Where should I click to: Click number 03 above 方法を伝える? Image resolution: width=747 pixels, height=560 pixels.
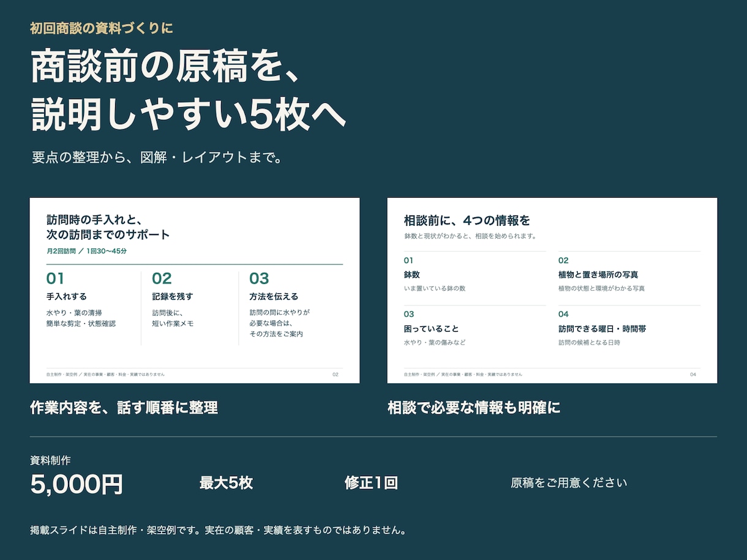point(259,278)
